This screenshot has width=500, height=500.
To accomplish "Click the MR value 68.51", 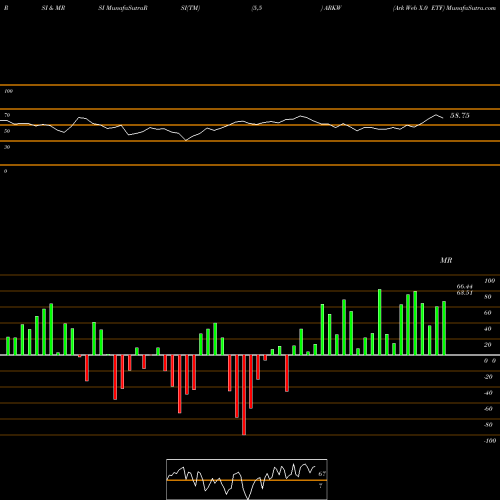I will pyautogui.click(x=465, y=293).
